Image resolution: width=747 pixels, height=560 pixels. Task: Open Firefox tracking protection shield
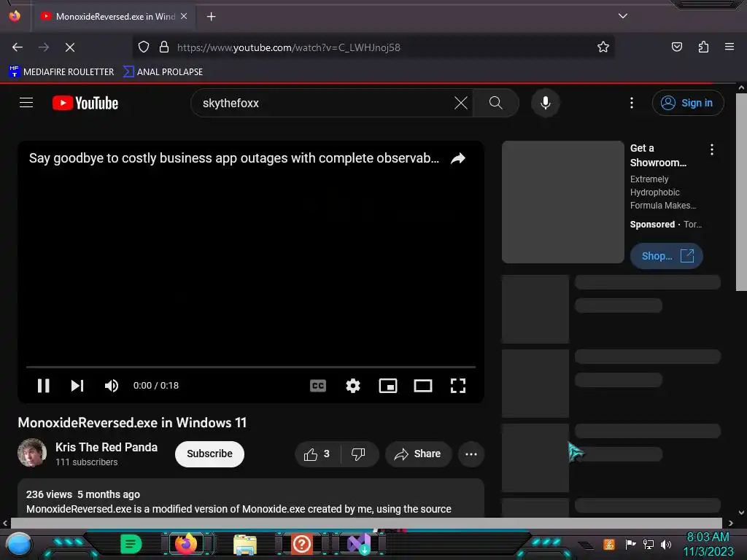click(x=144, y=47)
